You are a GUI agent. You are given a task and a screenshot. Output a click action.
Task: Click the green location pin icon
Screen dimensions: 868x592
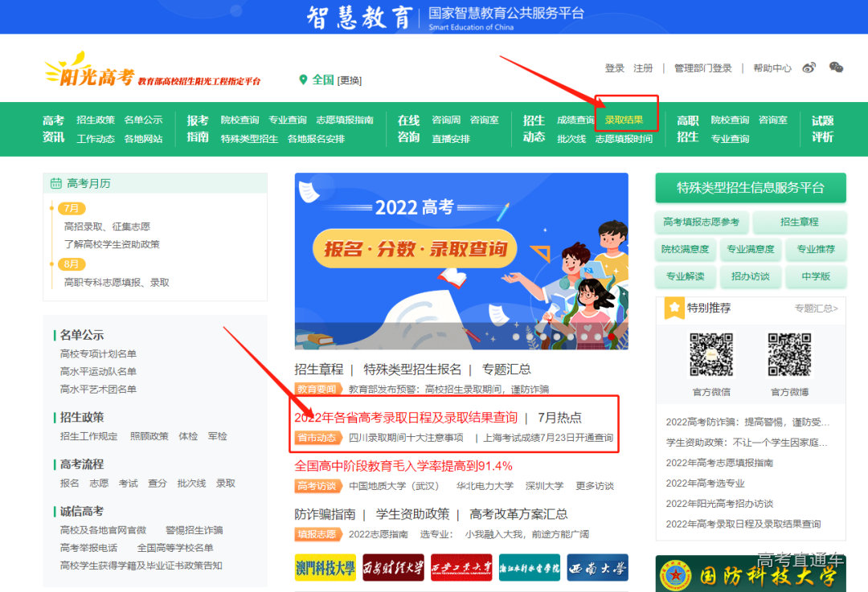[303, 80]
